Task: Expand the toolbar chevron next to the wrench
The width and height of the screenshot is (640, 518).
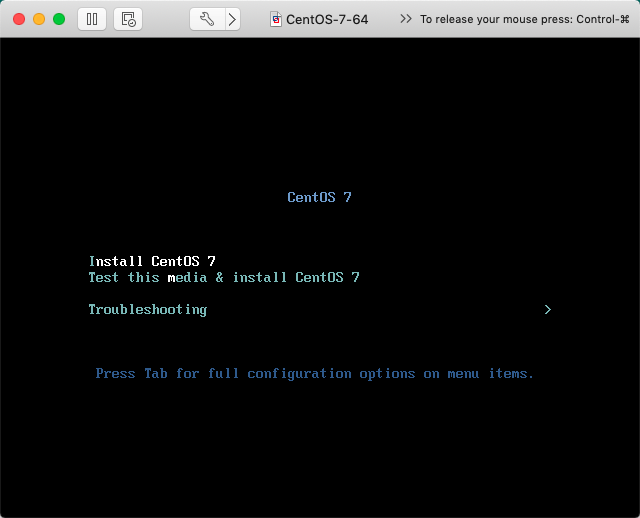Action: click(x=232, y=19)
